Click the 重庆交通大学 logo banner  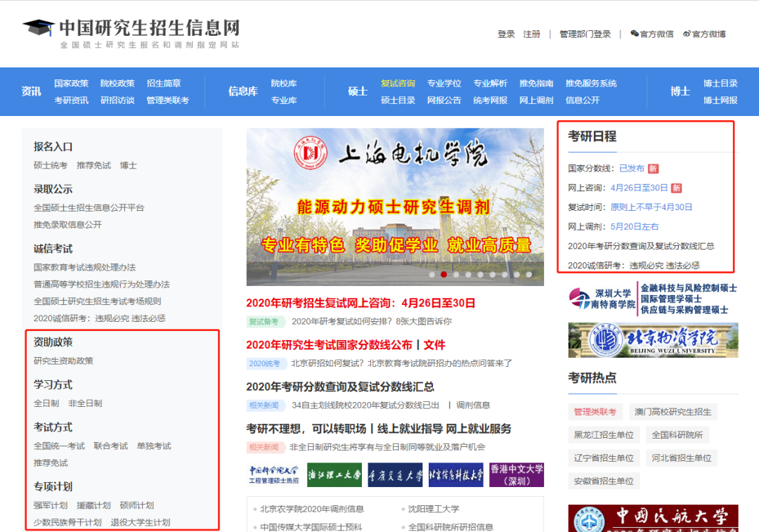(x=395, y=474)
